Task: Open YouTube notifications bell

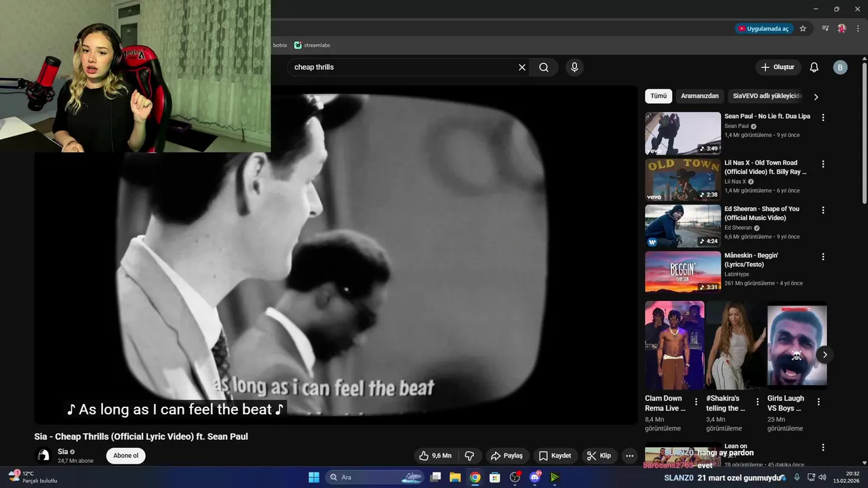Action: point(814,67)
